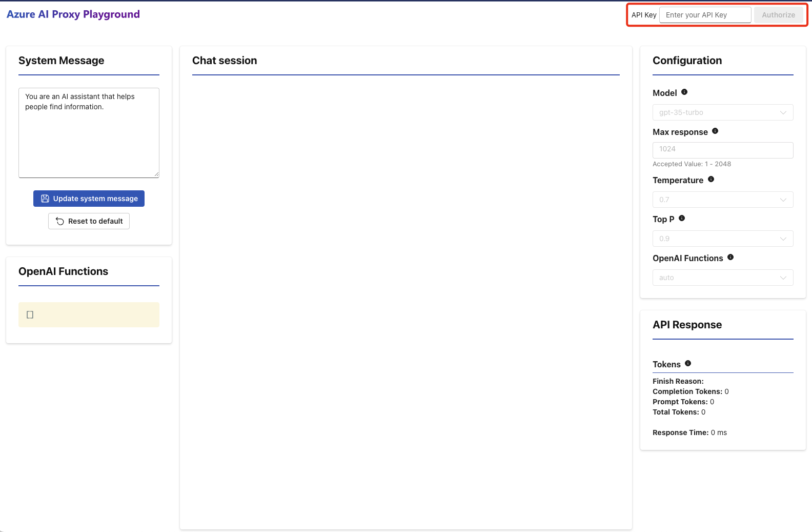Image resolution: width=812 pixels, height=532 pixels.
Task: Select the Max response field showing 1024
Action: click(722, 150)
